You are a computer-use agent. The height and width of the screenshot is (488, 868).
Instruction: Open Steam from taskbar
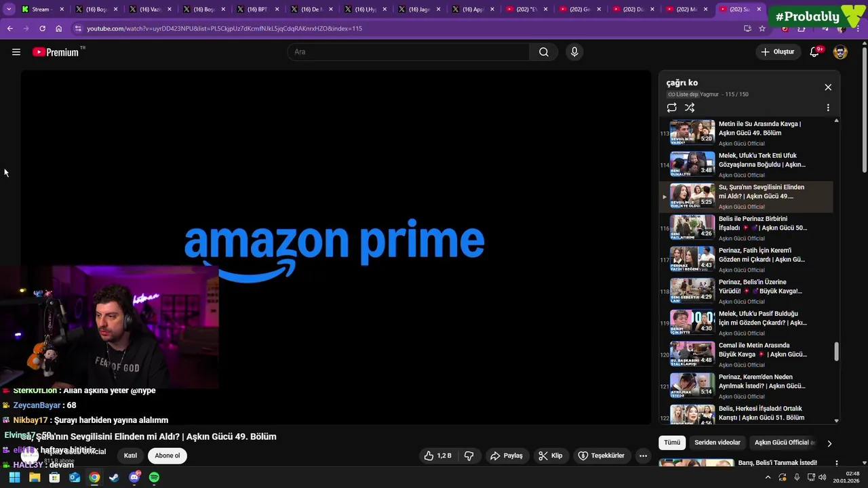pyautogui.click(x=114, y=477)
